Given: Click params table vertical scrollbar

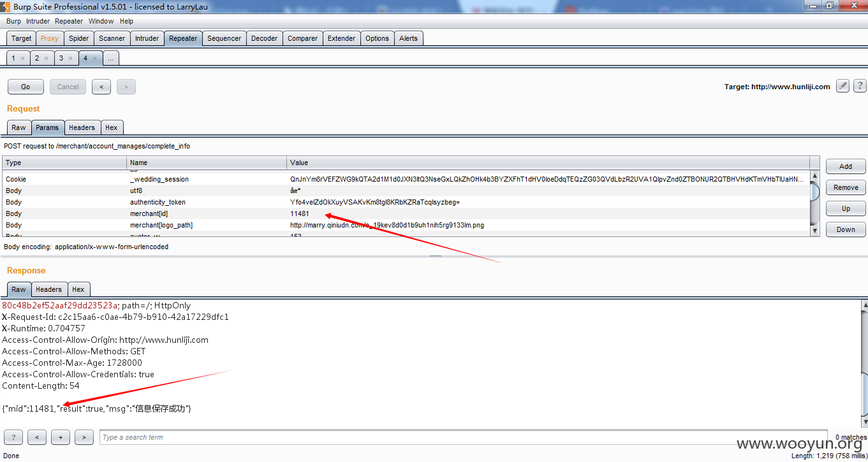Looking at the screenshot, I should 814,204.
